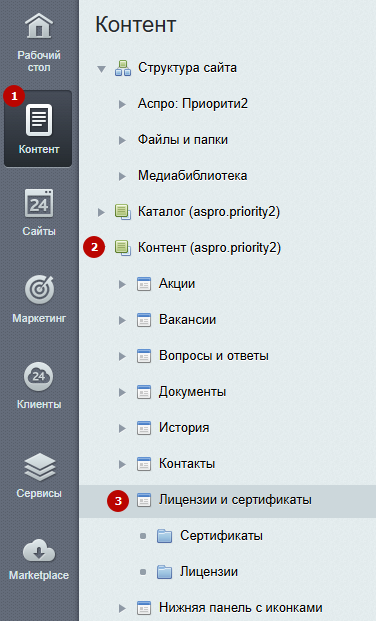Select Лицензии и сертификаты in the tree
The height and width of the screenshot is (621, 376).
[x=235, y=500]
